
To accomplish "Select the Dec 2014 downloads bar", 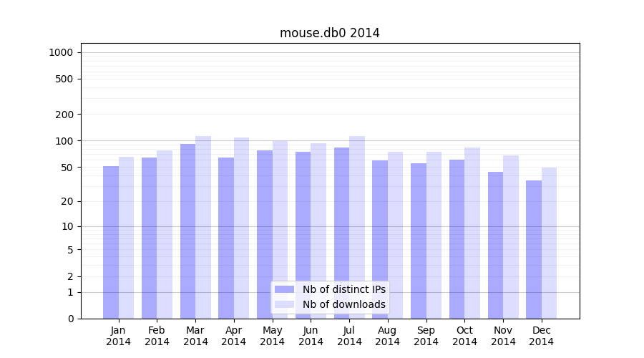I will (x=550, y=243).
